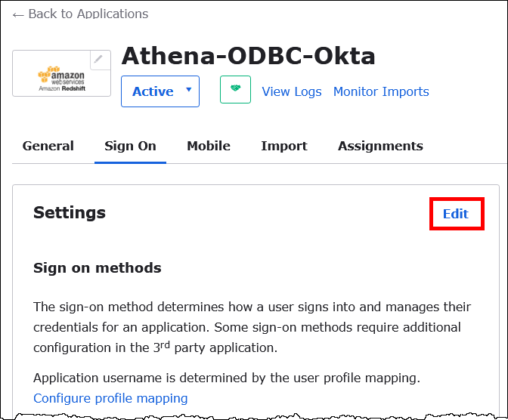
Task: Follow the Configure profile mapping link
Action: pos(110,398)
